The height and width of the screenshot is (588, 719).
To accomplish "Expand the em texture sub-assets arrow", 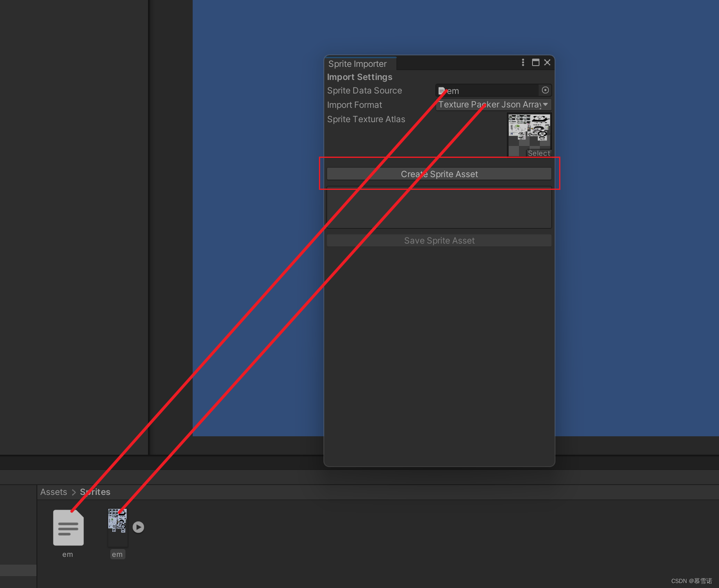I will (139, 527).
